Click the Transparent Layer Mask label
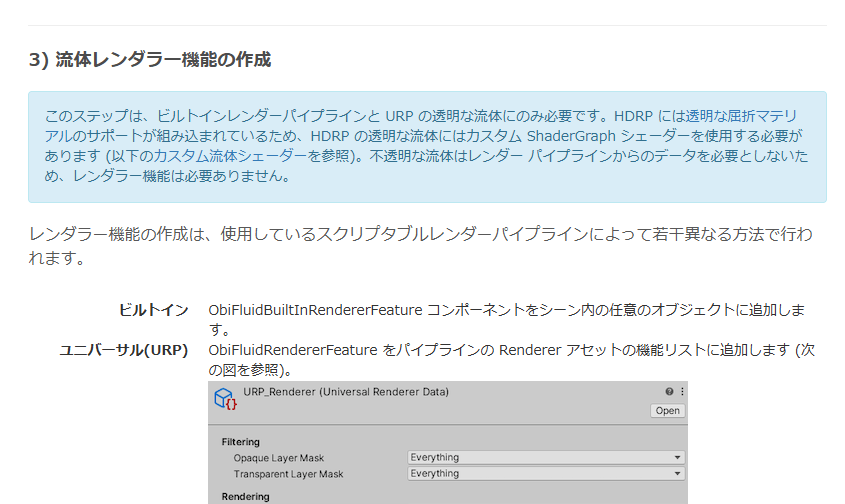The image size is (845, 504). tap(287, 474)
